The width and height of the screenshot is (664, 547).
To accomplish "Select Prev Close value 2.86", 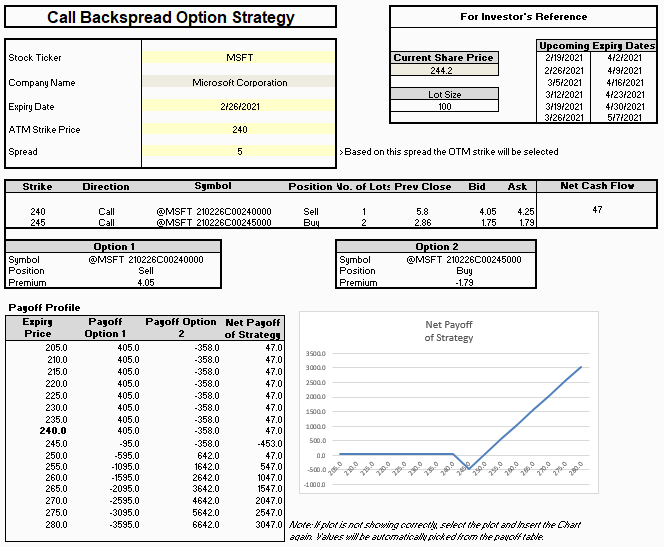I will [423, 222].
